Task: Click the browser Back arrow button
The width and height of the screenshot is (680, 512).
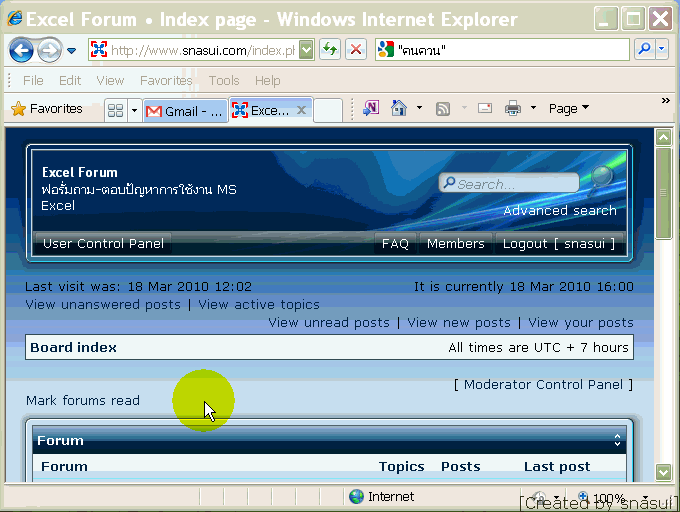Action: 21,50
